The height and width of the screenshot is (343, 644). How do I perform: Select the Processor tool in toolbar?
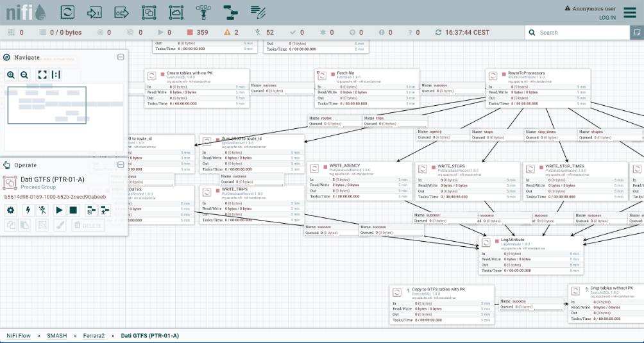pyautogui.click(x=67, y=12)
